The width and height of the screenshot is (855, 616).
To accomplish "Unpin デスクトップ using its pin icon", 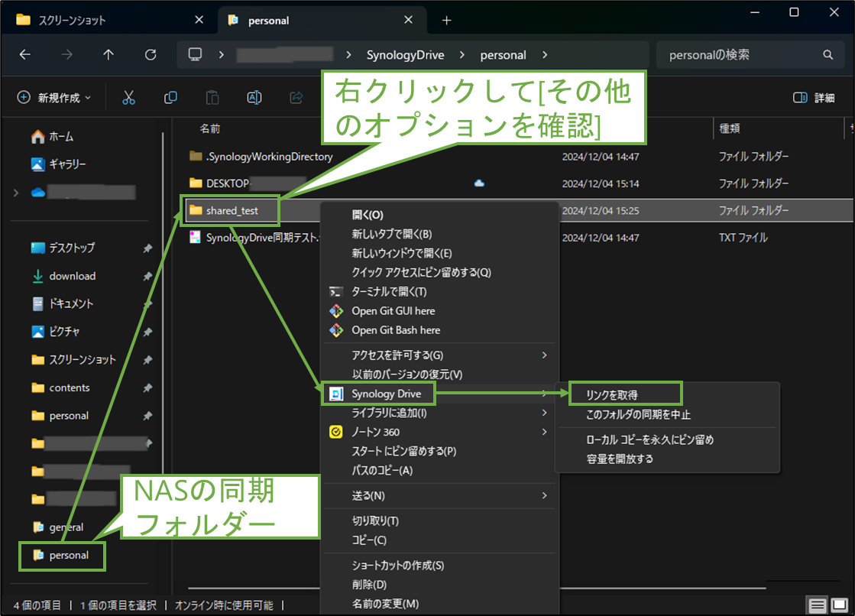I will (x=147, y=248).
